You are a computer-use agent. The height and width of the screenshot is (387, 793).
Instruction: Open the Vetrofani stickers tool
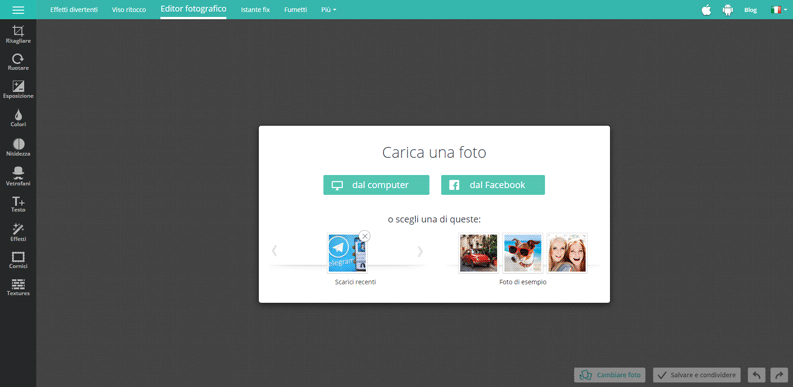click(18, 177)
